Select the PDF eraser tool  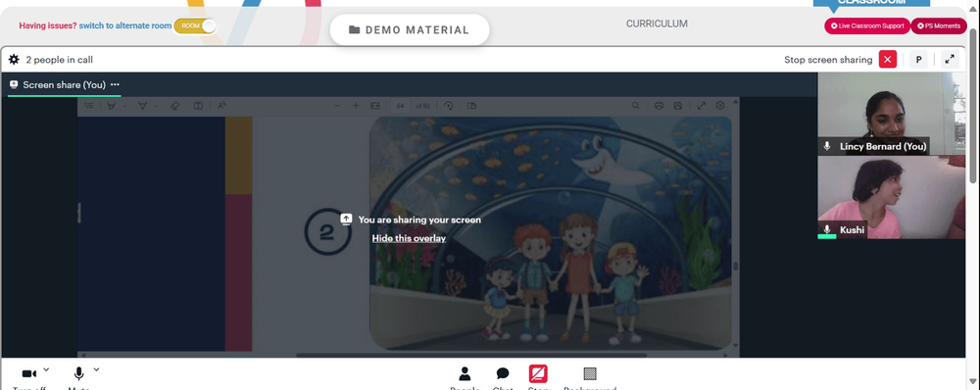click(x=175, y=106)
